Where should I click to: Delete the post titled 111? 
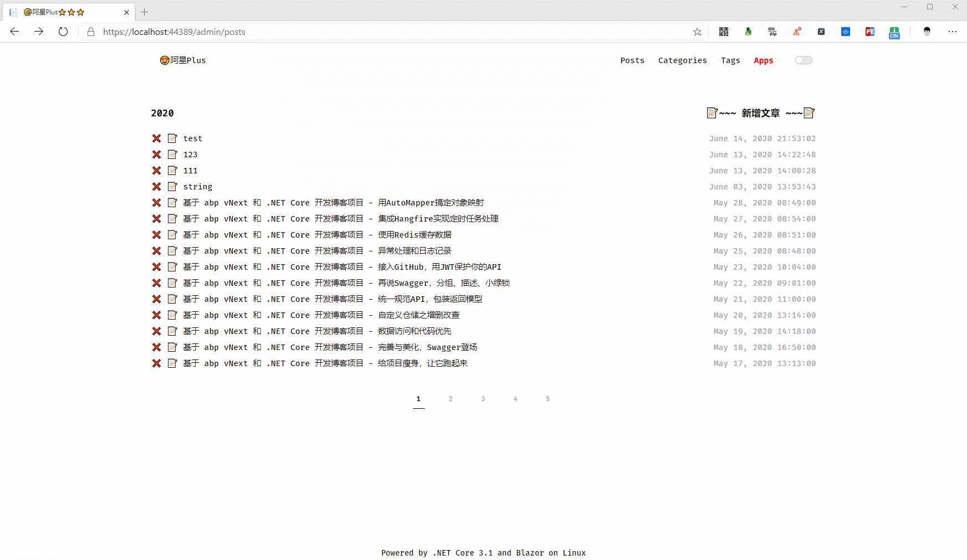[x=157, y=171]
